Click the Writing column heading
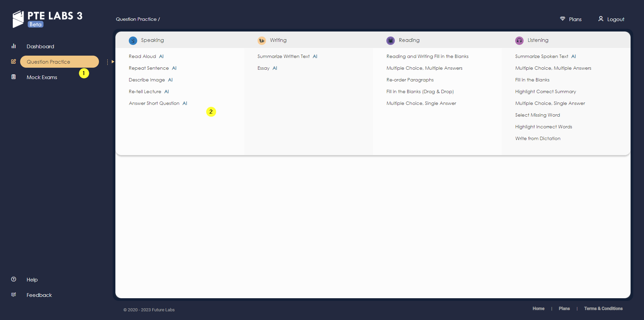This screenshot has height=320, width=644. [278, 40]
